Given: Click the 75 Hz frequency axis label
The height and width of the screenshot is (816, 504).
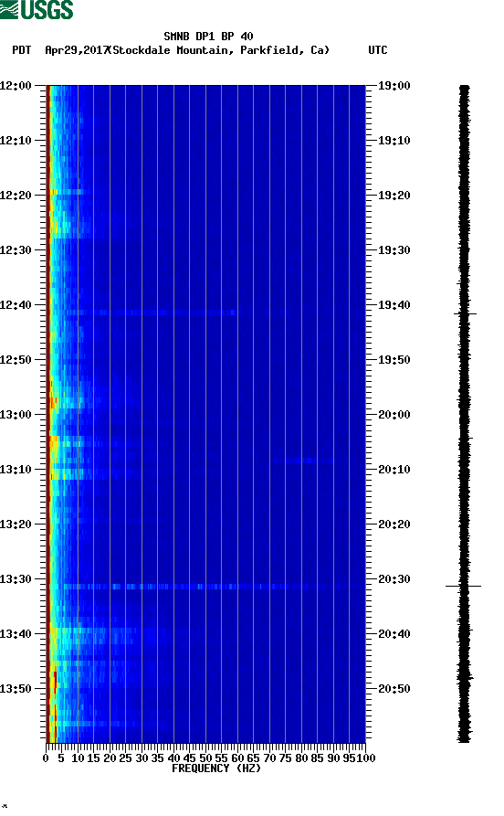Looking at the screenshot, I should pos(285,758).
